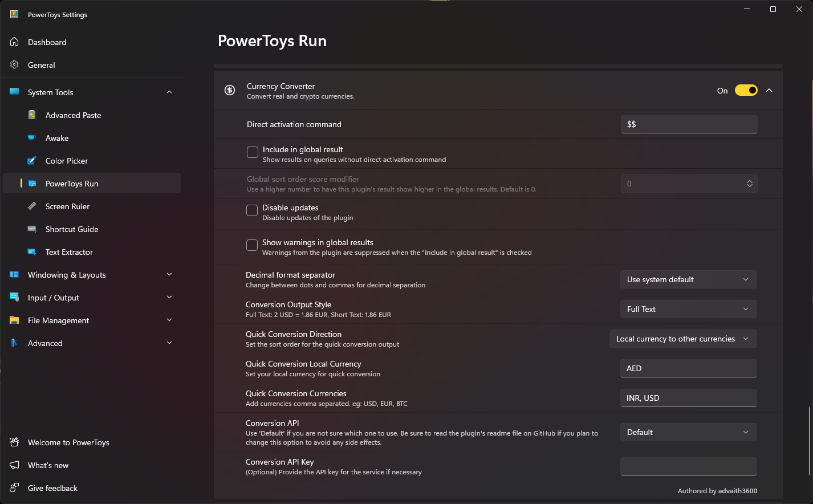
Task: Expand the Input / Output section chevron
Action: [x=169, y=297]
